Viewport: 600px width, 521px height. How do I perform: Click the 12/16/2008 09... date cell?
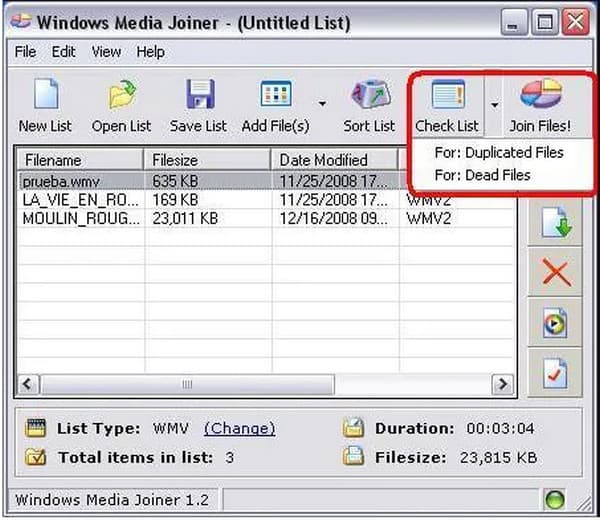coord(333,218)
